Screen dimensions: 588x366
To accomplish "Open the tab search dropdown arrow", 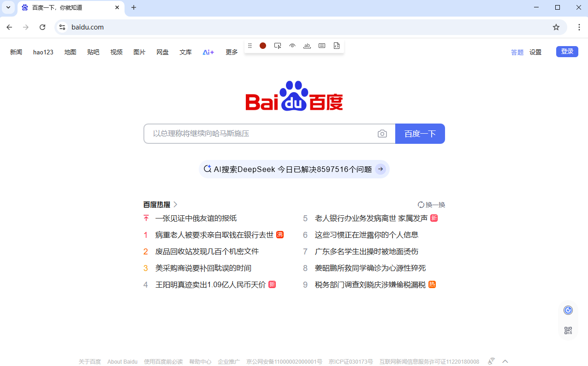I will (8, 7).
